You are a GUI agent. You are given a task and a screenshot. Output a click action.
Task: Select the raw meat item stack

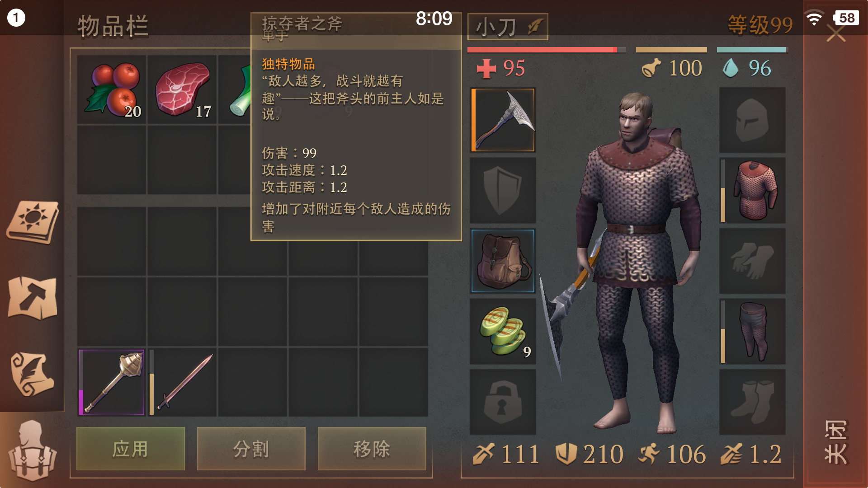tap(182, 90)
